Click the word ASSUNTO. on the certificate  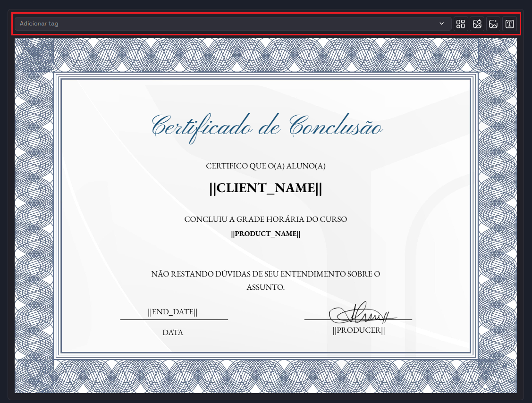pos(266,287)
